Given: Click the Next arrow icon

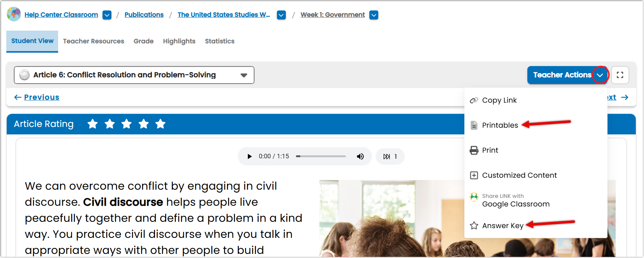Looking at the screenshot, I should [625, 97].
